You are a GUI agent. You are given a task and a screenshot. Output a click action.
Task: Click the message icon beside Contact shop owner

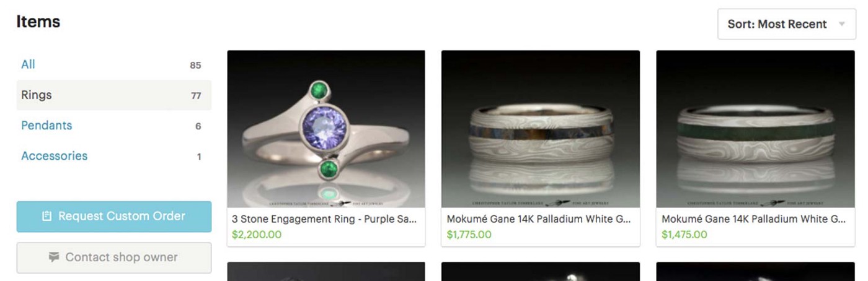click(x=54, y=257)
